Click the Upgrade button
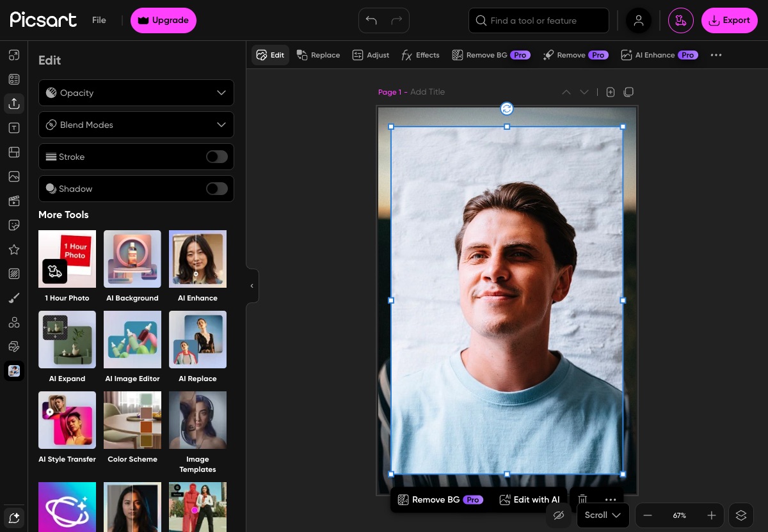The height and width of the screenshot is (532, 768). click(x=164, y=20)
